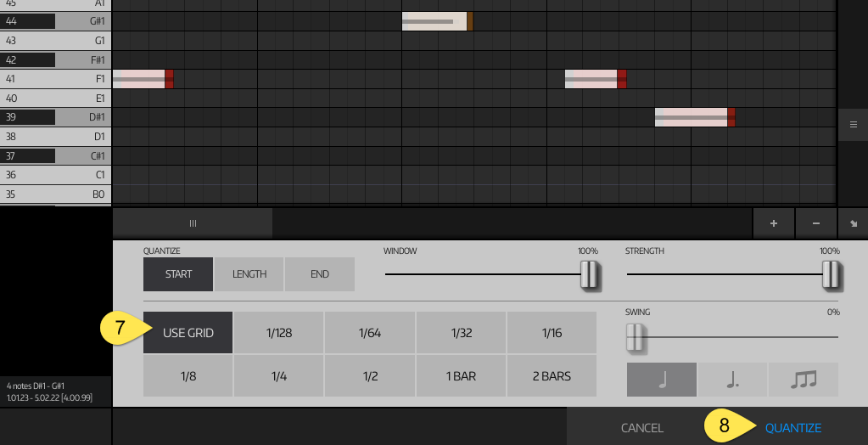The width and height of the screenshot is (868, 445).
Task: Apply with the QUANTIZE button
Action: (792, 428)
